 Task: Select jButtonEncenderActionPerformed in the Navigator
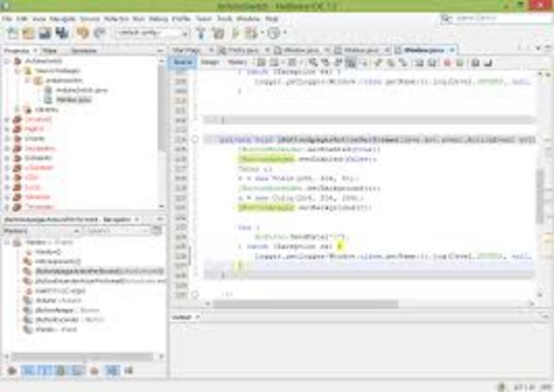100,281
